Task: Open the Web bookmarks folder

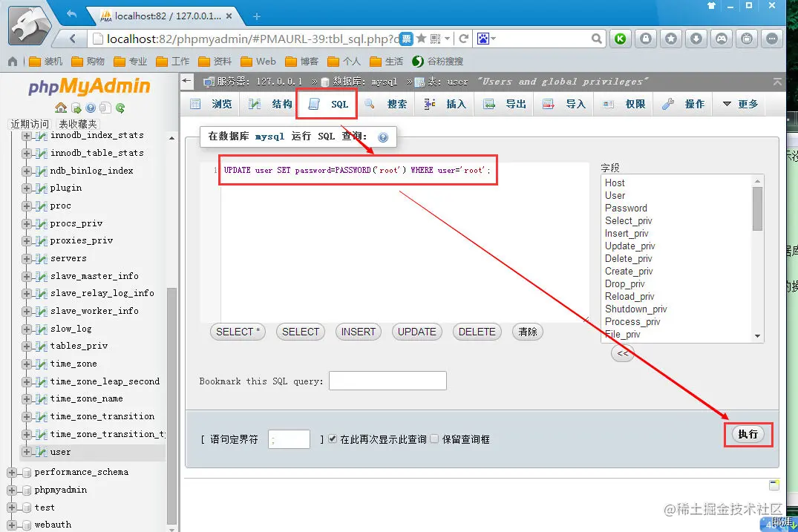Action: (x=258, y=62)
